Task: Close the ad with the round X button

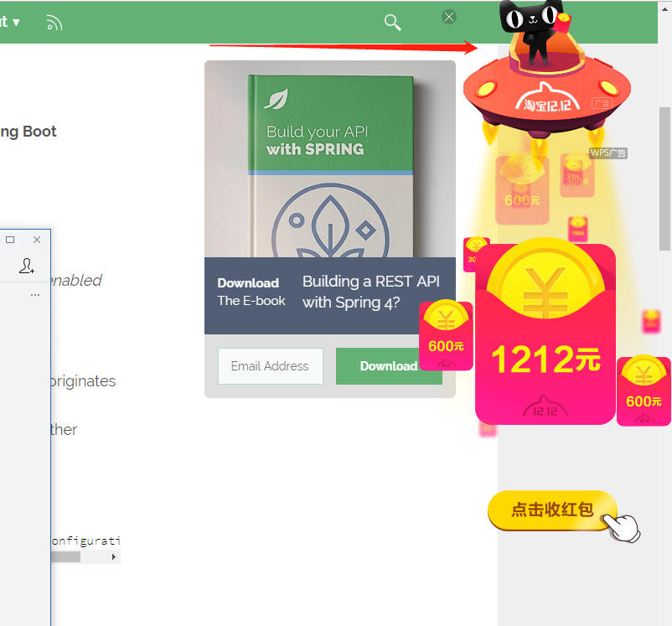Action: 449,17
